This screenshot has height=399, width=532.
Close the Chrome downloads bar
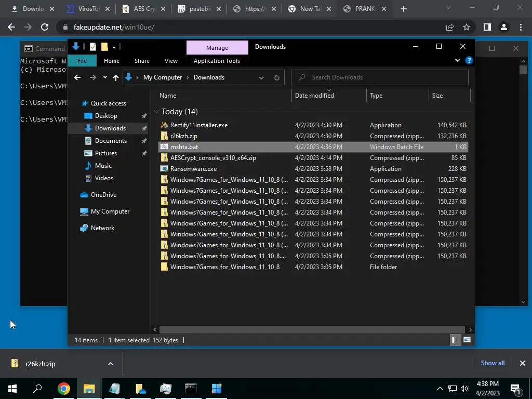click(523, 363)
